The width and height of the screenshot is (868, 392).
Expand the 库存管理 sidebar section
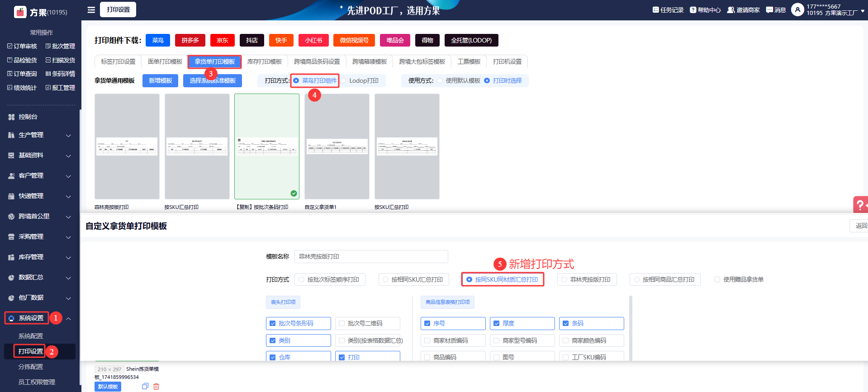point(40,257)
